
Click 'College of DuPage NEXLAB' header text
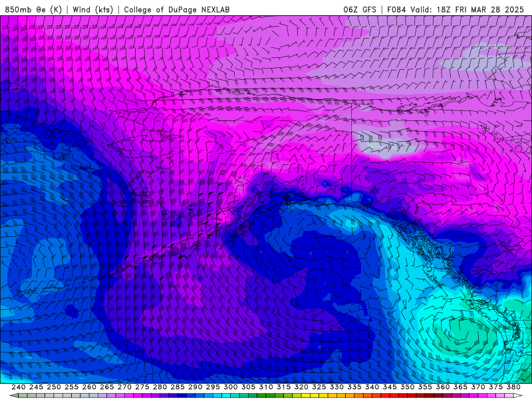coord(177,9)
